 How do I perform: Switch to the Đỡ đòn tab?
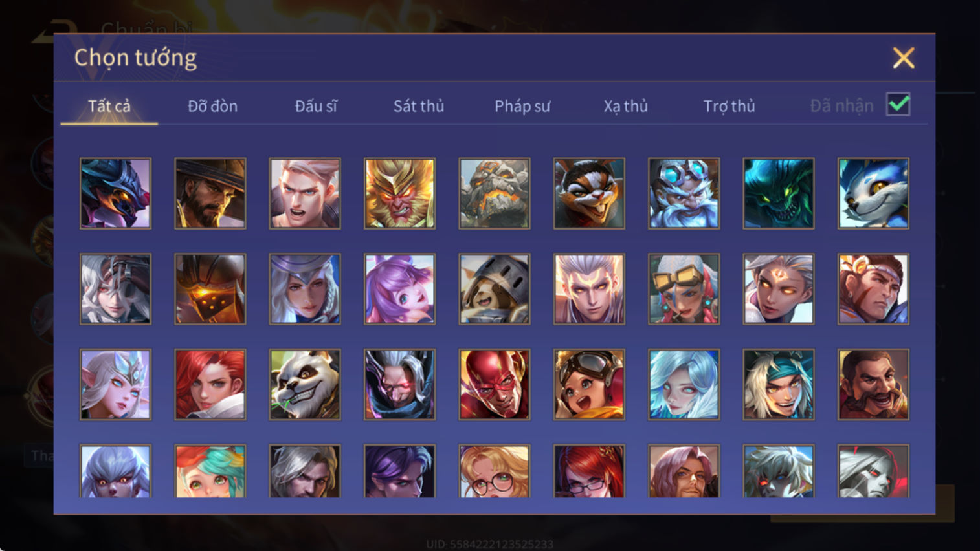click(212, 106)
